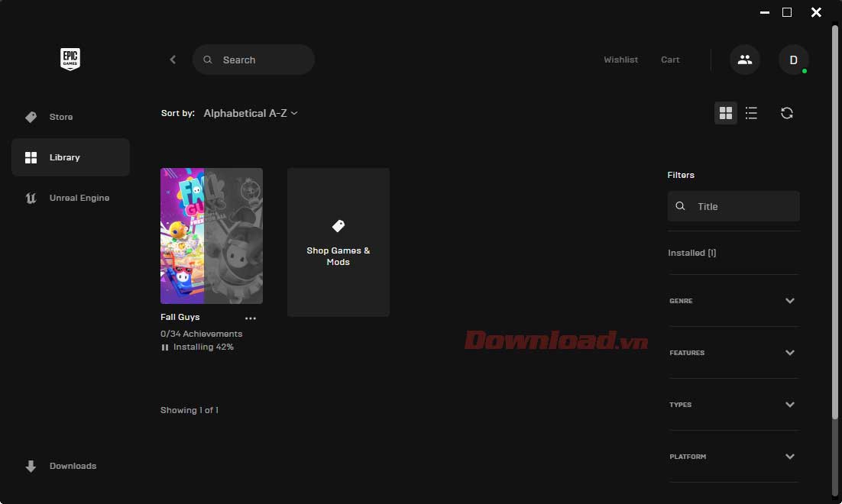The image size is (842, 504).
Task: Minimize the Epic Games Launcher window
Action: 765,12
